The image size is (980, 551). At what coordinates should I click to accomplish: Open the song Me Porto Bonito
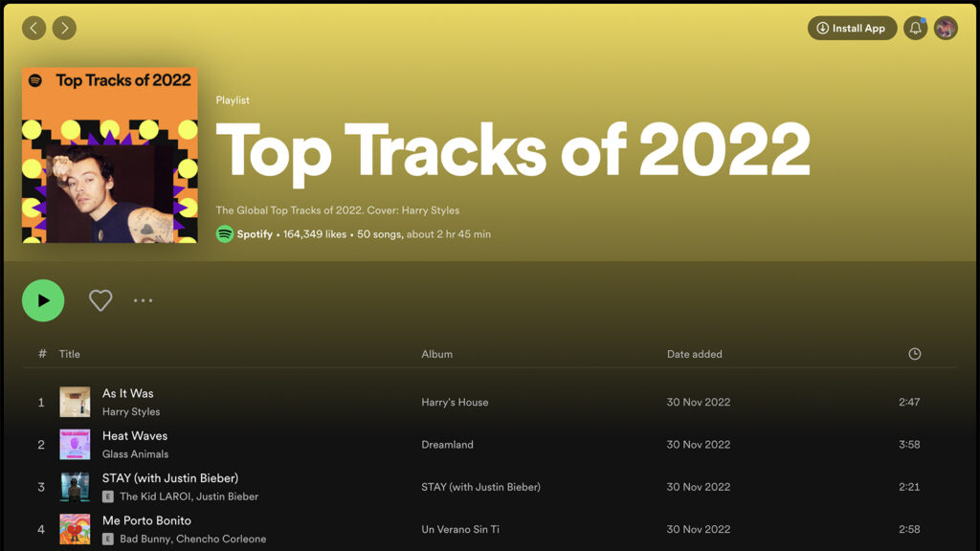pyautogui.click(x=146, y=521)
